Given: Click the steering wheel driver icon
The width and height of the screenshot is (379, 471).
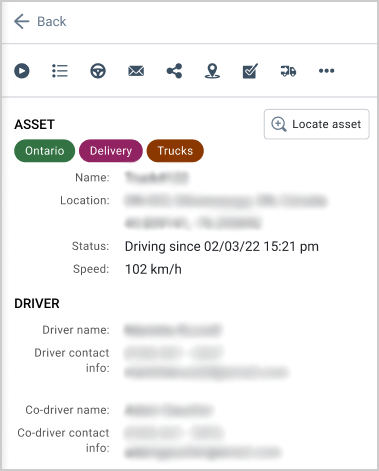Looking at the screenshot, I should pos(98,71).
